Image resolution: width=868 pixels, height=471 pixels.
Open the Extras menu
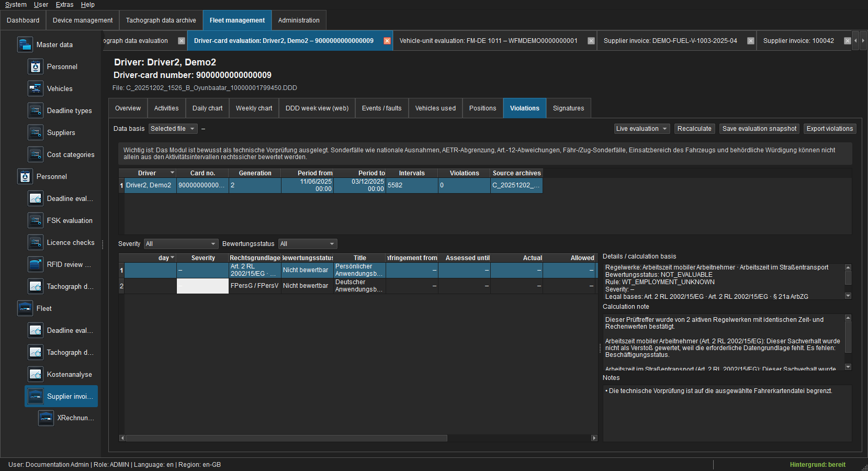[64, 5]
